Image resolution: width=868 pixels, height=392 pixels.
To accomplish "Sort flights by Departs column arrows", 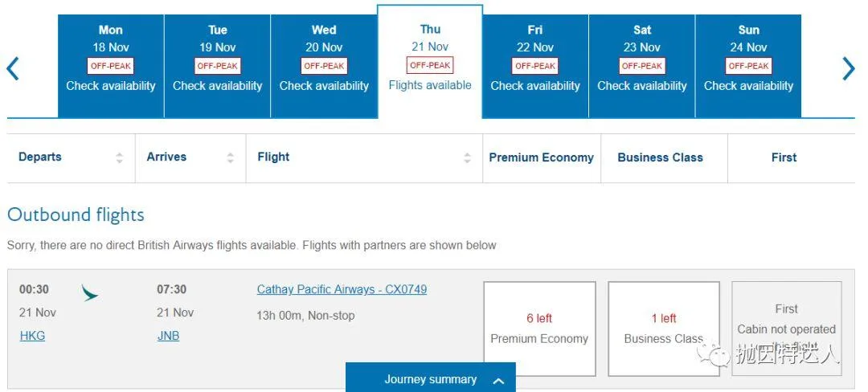I will point(120,157).
